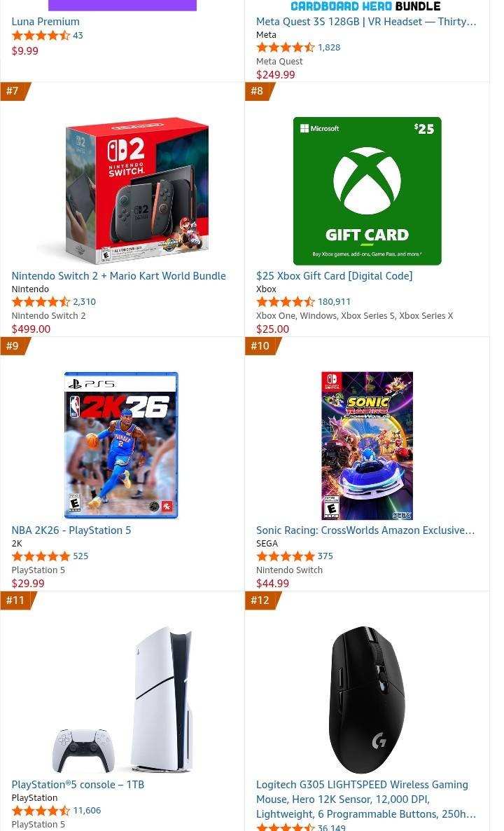Click the 180,911 reviews count for Xbox card

tap(334, 301)
